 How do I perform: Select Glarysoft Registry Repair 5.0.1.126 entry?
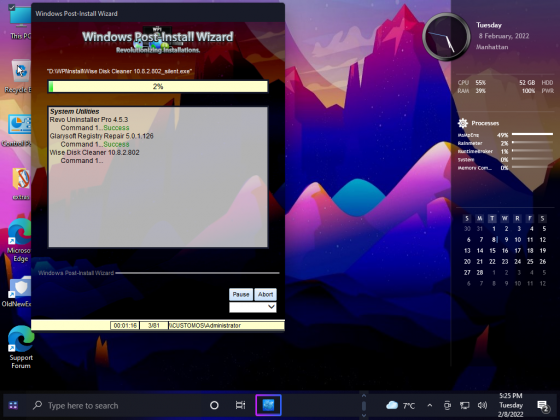tap(101, 136)
